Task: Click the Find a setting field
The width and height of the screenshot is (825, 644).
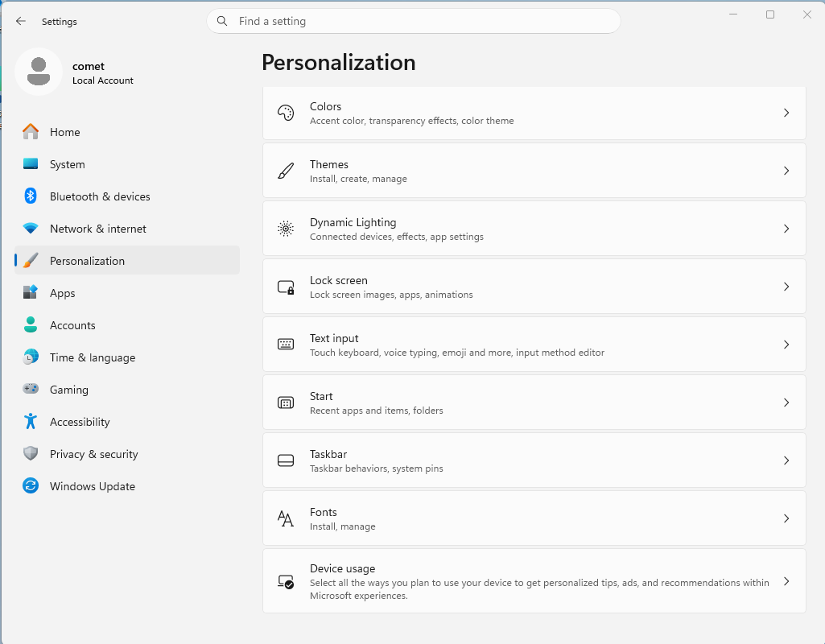Action: coord(414,21)
